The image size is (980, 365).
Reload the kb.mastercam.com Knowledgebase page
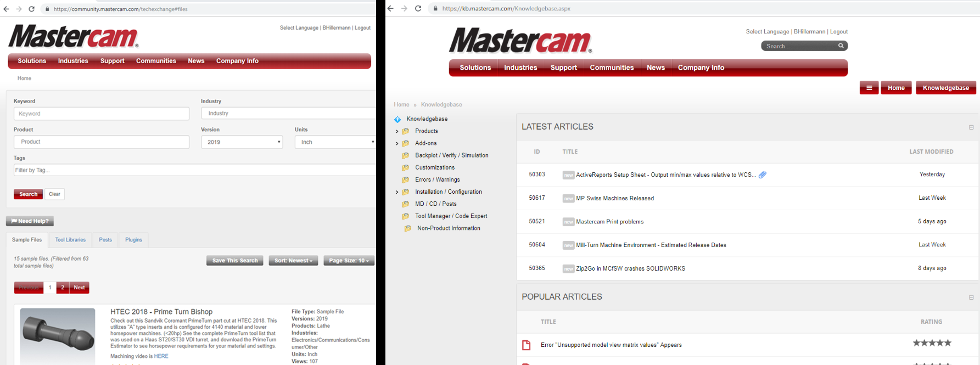point(418,8)
